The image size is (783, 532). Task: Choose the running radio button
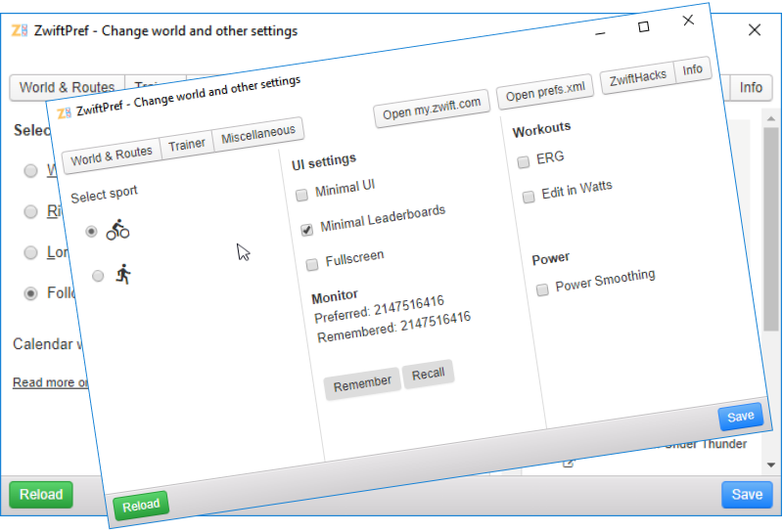click(98, 276)
